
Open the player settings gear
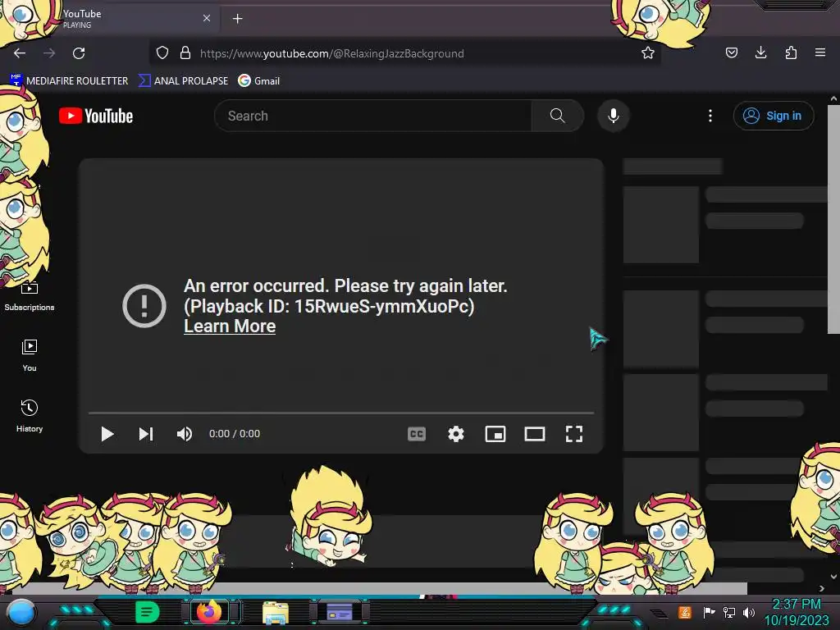tap(456, 434)
